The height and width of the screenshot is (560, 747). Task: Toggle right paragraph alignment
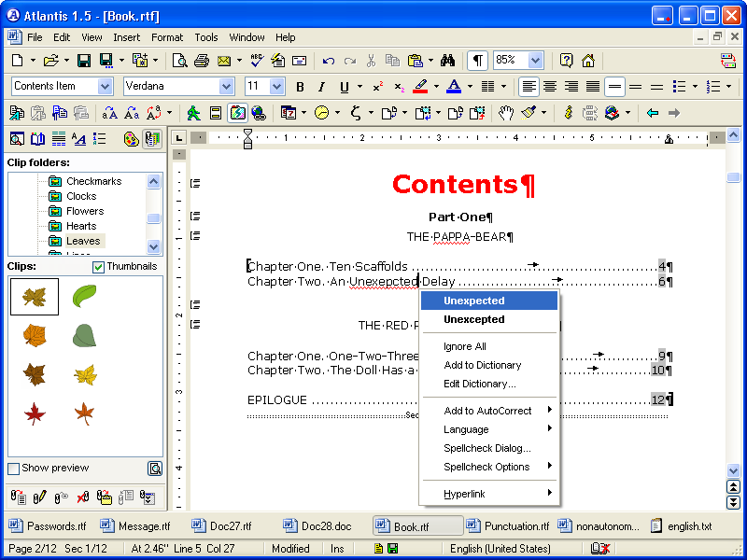pyautogui.click(x=571, y=87)
